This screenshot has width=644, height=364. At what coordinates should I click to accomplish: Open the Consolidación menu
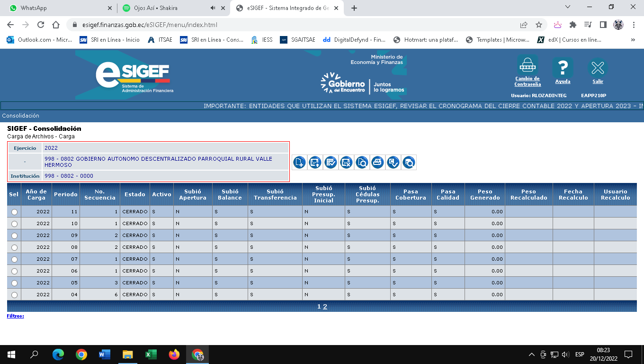20,116
